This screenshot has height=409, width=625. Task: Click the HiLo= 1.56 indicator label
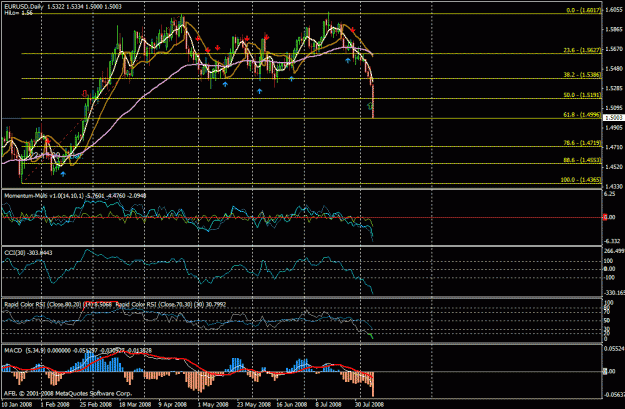(18, 13)
